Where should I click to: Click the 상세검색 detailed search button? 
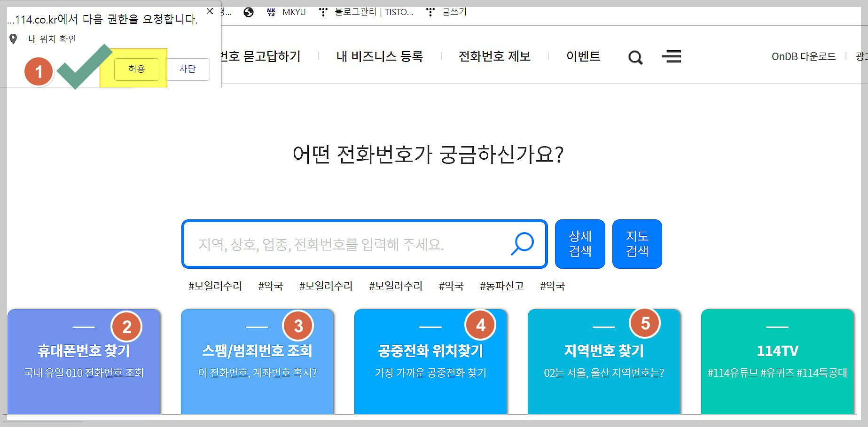[579, 243]
